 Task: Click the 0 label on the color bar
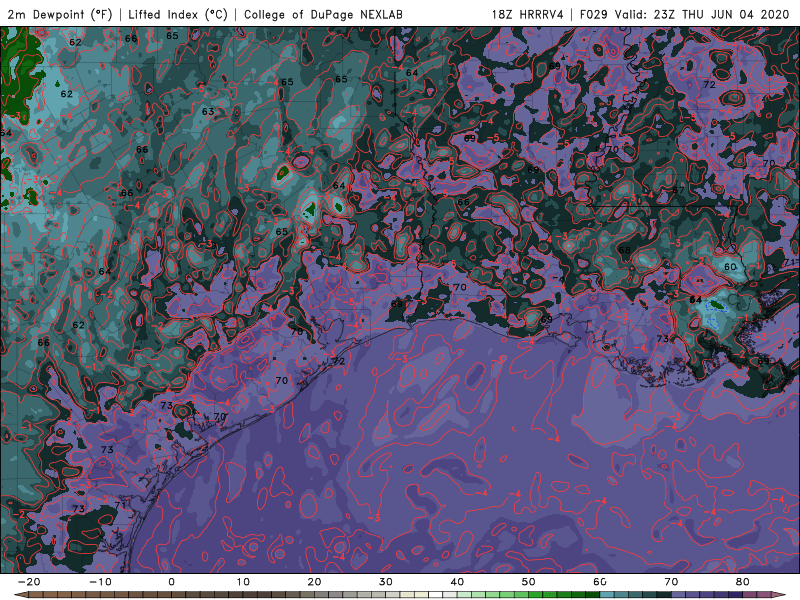[x=171, y=582]
